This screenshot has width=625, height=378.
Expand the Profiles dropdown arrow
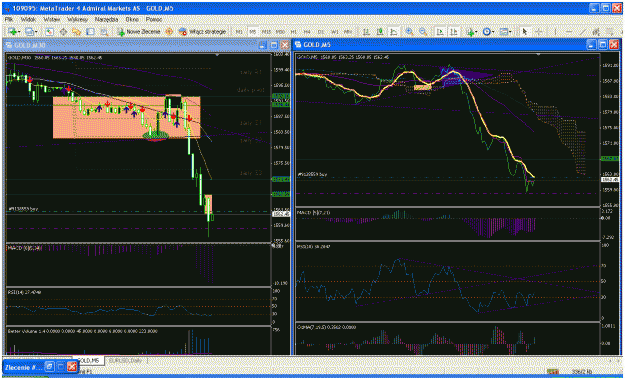point(36,32)
